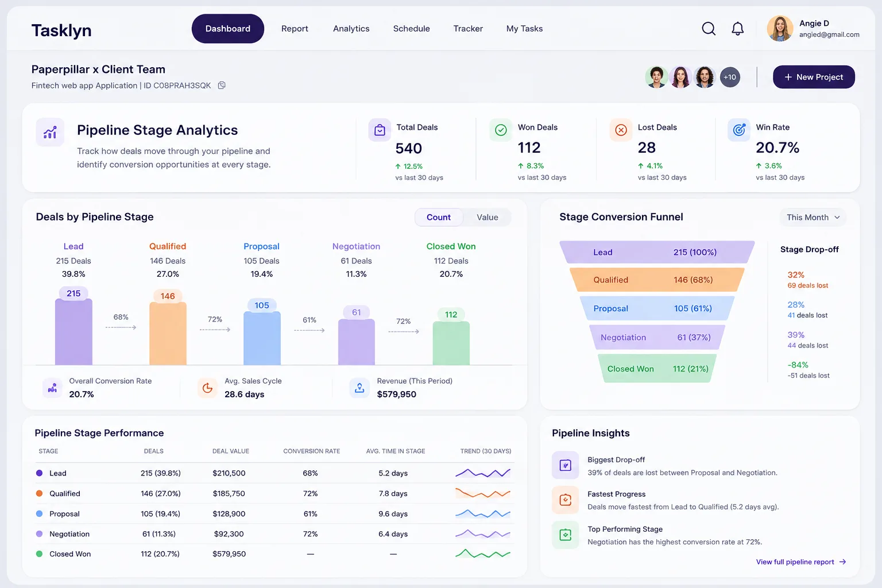Click the DEAL VALUE column header

[x=231, y=451]
